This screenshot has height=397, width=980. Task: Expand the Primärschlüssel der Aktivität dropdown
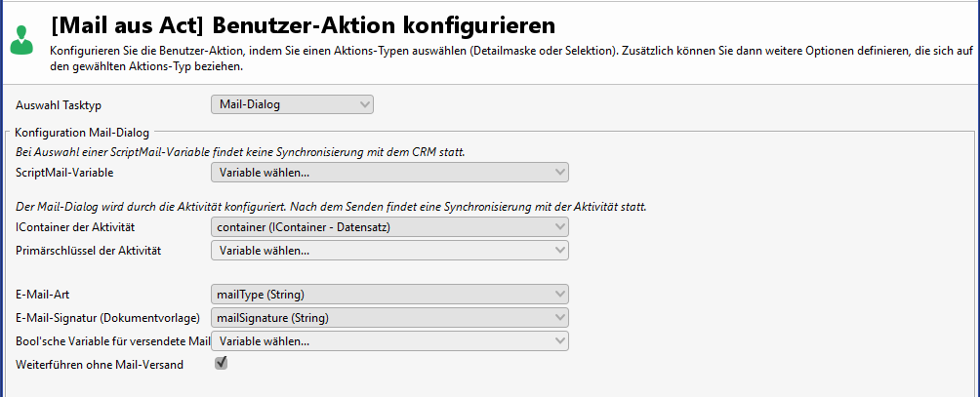[x=389, y=251]
